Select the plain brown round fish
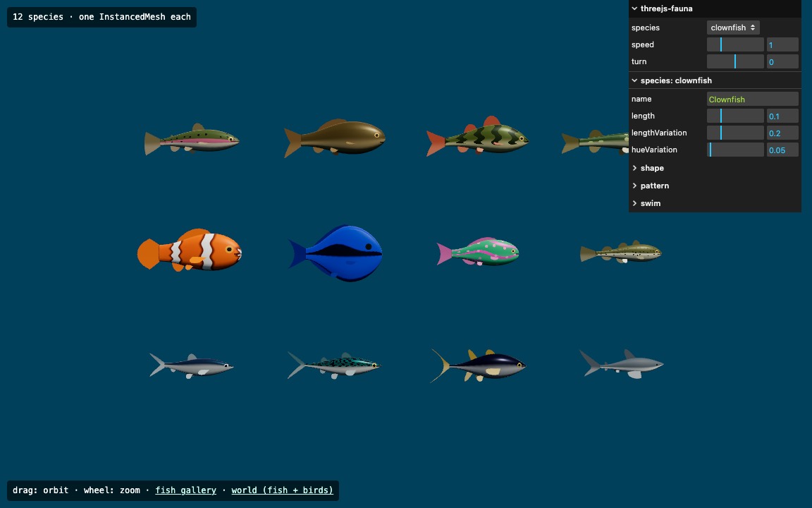 335,138
